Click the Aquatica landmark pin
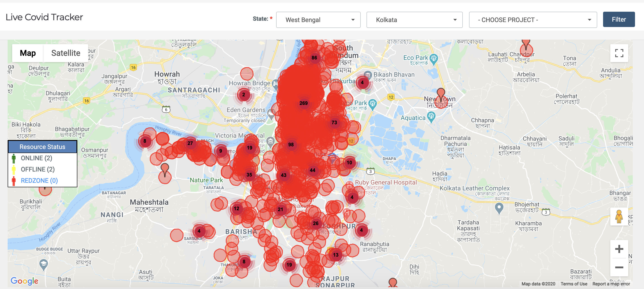Image resolution: width=644 pixels, height=289 pixels. click(431, 117)
